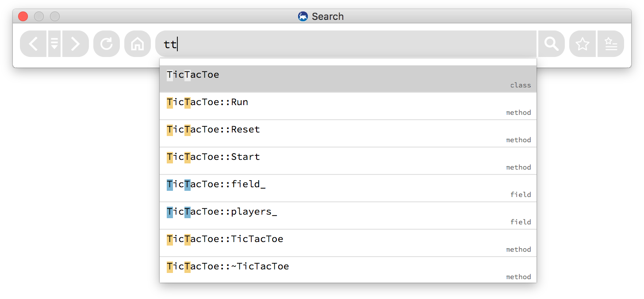
Task: Pick the TicTacToe::Start suggestion
Action: 348,161
